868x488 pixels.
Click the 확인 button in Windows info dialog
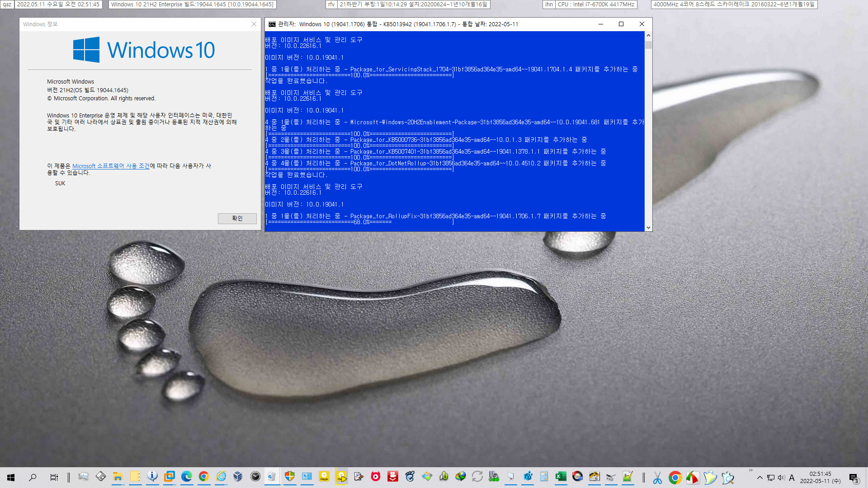[237, 218]
